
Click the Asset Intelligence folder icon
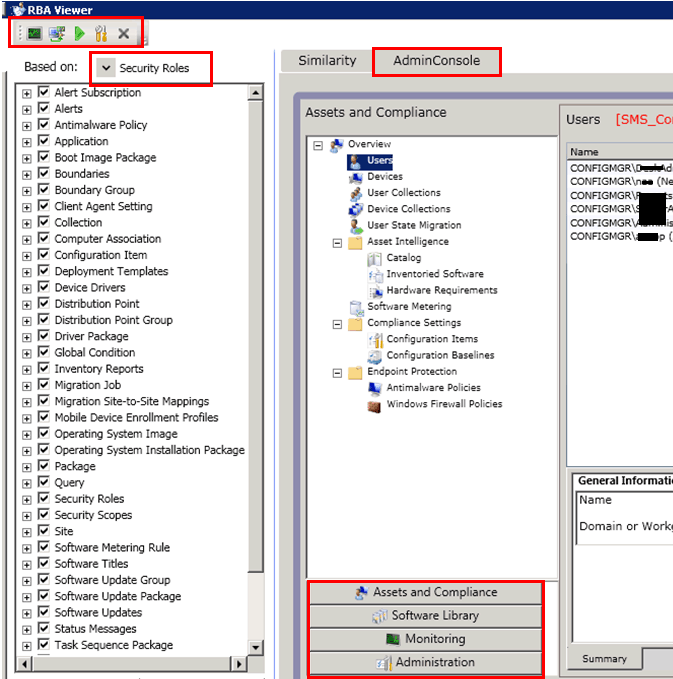tap(355, 242)
